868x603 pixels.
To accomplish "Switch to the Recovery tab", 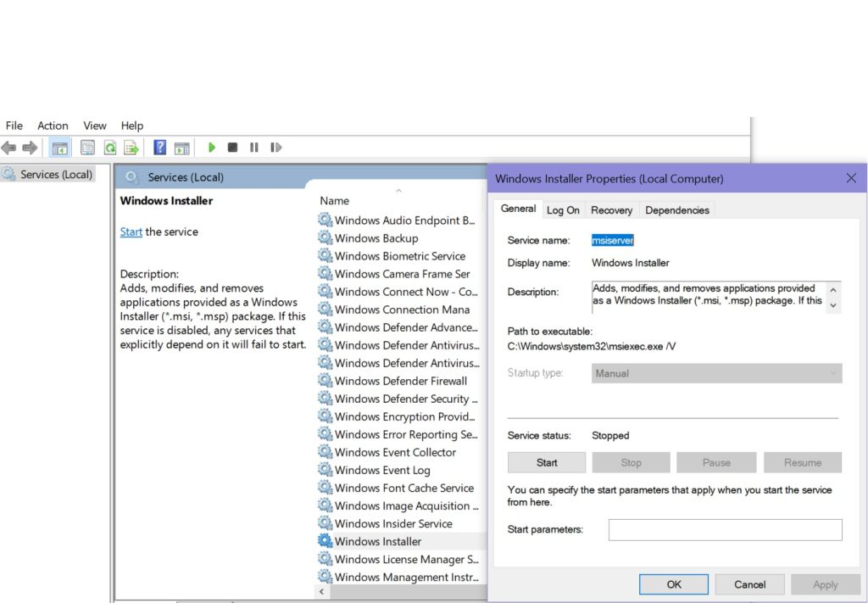I will (x=611, y=210).
